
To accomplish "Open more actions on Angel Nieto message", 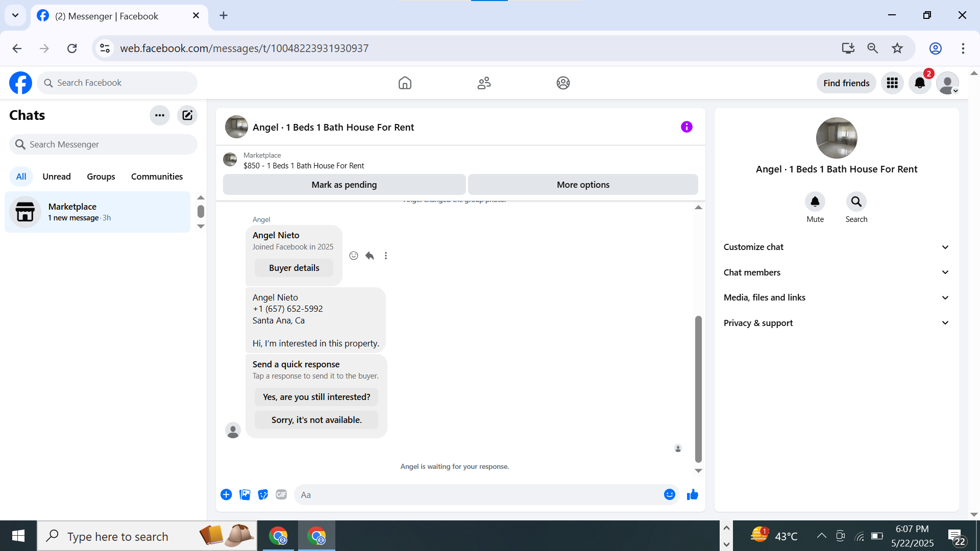I will [386, 256].
